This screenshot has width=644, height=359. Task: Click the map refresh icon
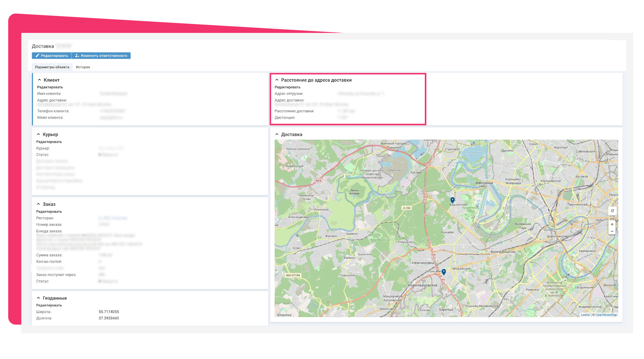click(612, 211)
